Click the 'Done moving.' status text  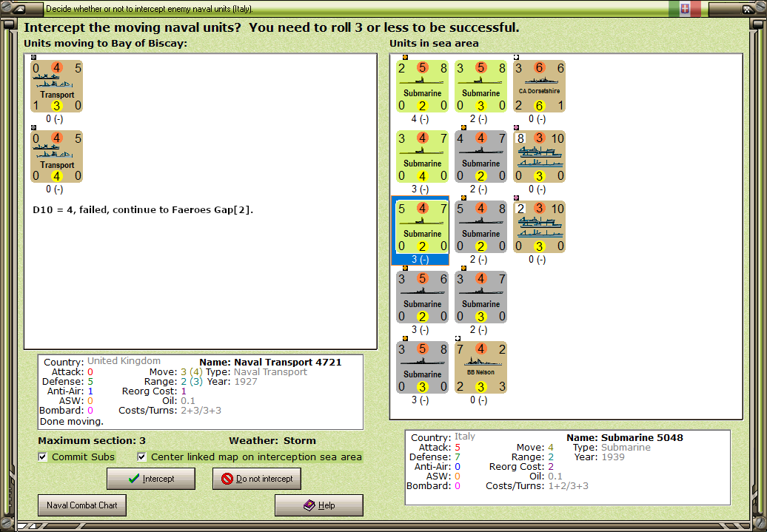click(72, 422)
